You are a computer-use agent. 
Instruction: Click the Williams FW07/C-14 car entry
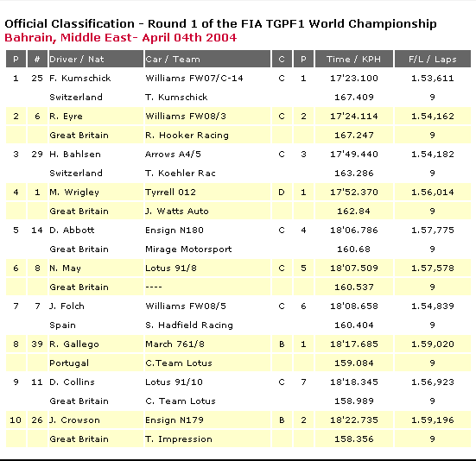tap(194, 79)
